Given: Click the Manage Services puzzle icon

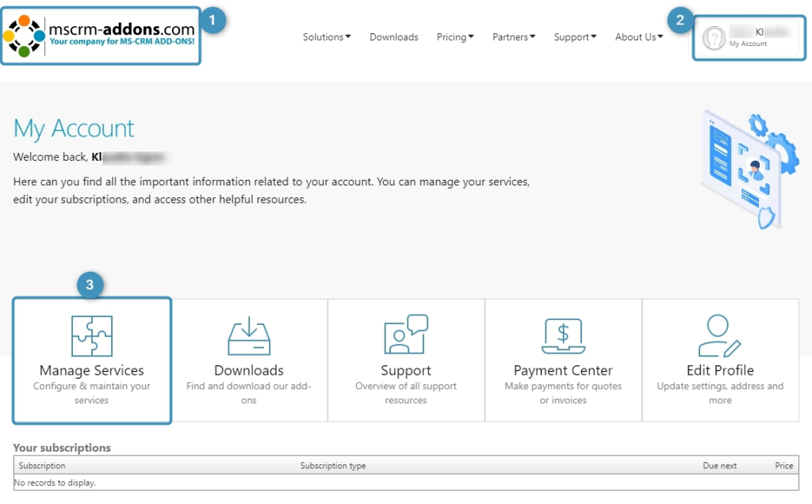Looking at the screenshot, I should tap(92, 336).
